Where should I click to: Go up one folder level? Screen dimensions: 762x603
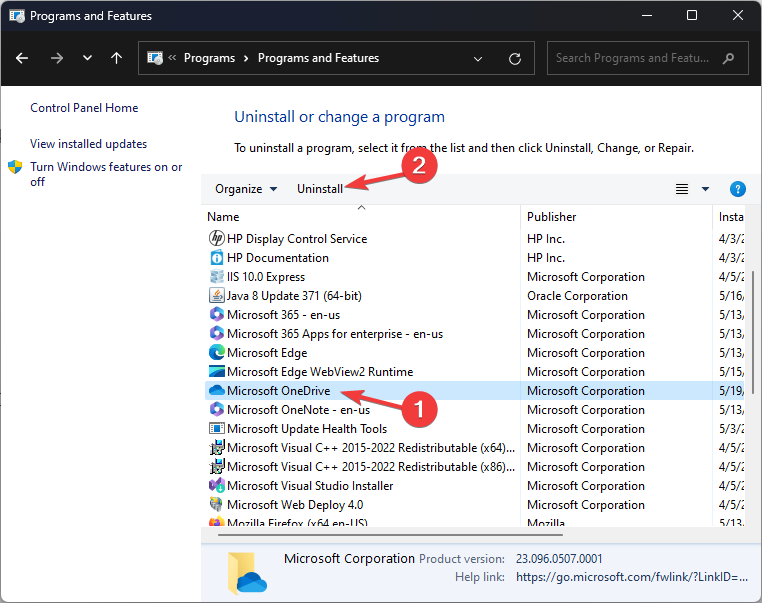116,58
